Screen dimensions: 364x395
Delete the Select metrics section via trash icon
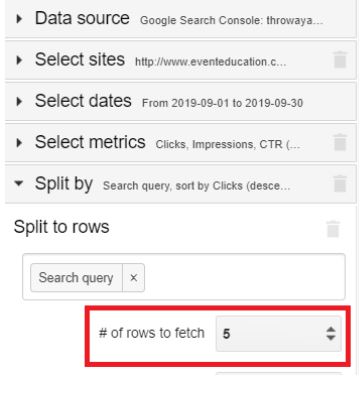pos(340,143)
